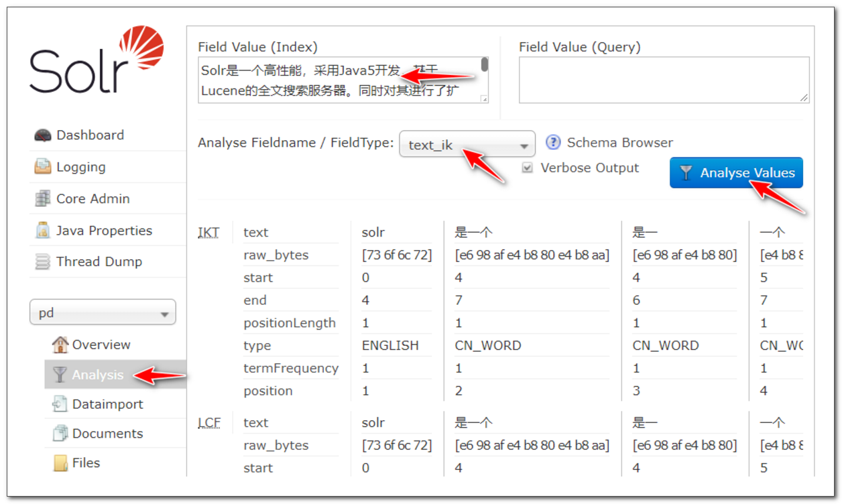Open the Schema Browser link

[620, 143]
